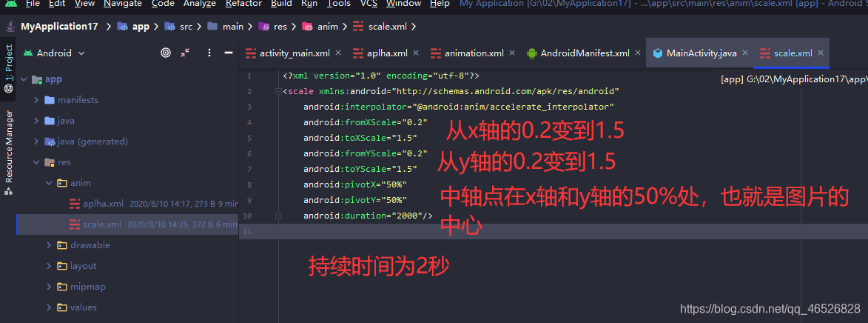Open Project panel options three-dot menu
Viewport: 868px width, 323px height.
coord(209,53)
